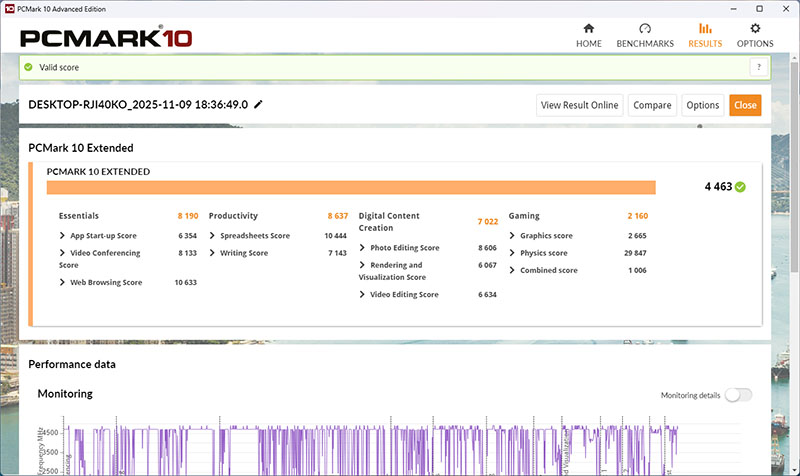Open Options gear icon
Image resolution: width=800 pixels, height=476 pixels.
pos(755,29)
